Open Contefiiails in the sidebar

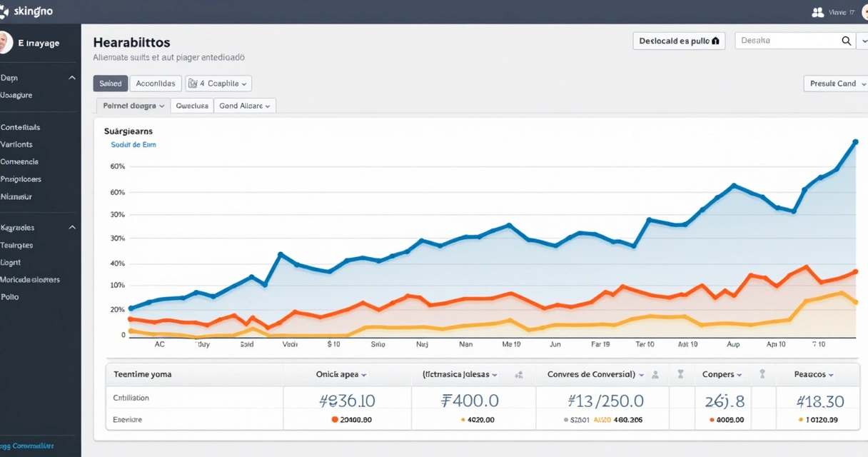[21, 127]
